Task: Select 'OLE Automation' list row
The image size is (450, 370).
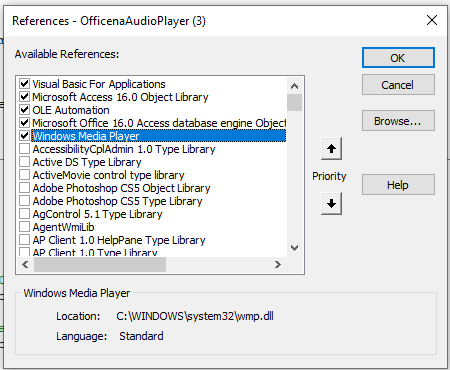Action: [x=71, y=110]
